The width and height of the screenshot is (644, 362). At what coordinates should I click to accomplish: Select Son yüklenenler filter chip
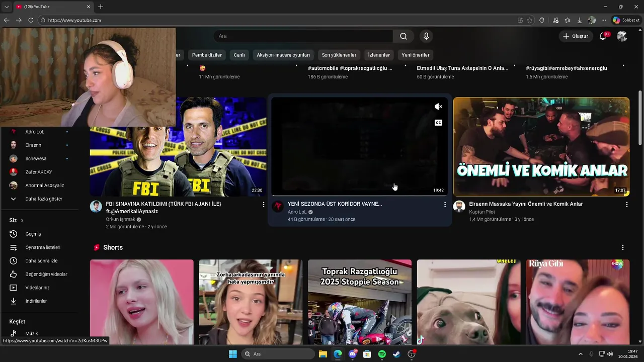[x=339, y=55]
